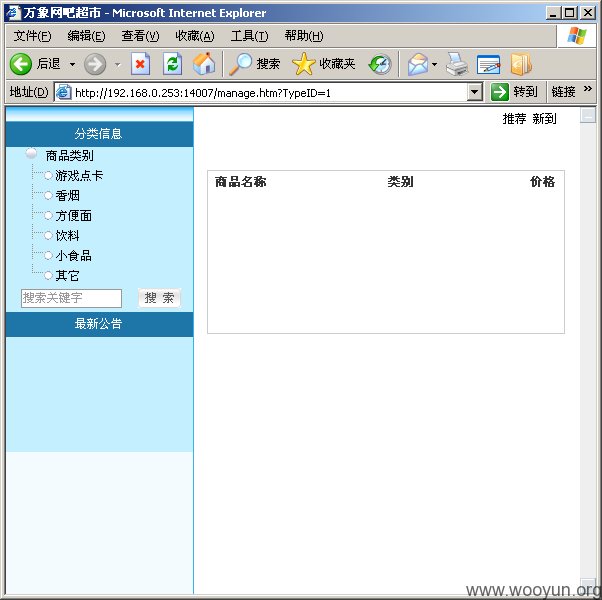The width and height of the screenshot is (602, 600).
Task: Click the 链接 Links toolbar label
Action: pos(563,92)
